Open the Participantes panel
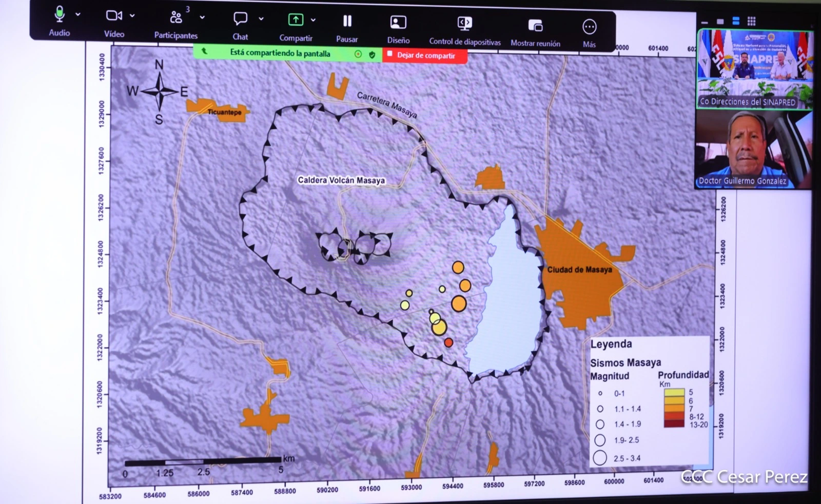This screenshot has height=504, width=821. point(175,18)
